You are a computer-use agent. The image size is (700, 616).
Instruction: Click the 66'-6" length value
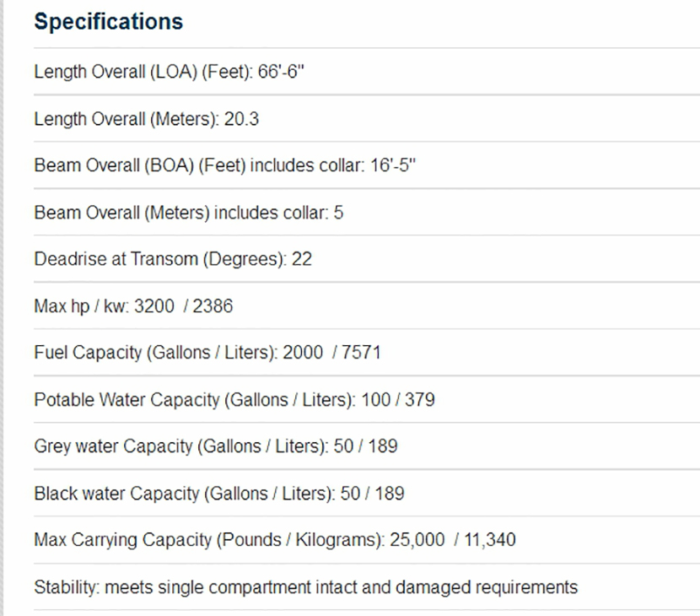pos(282,72)
